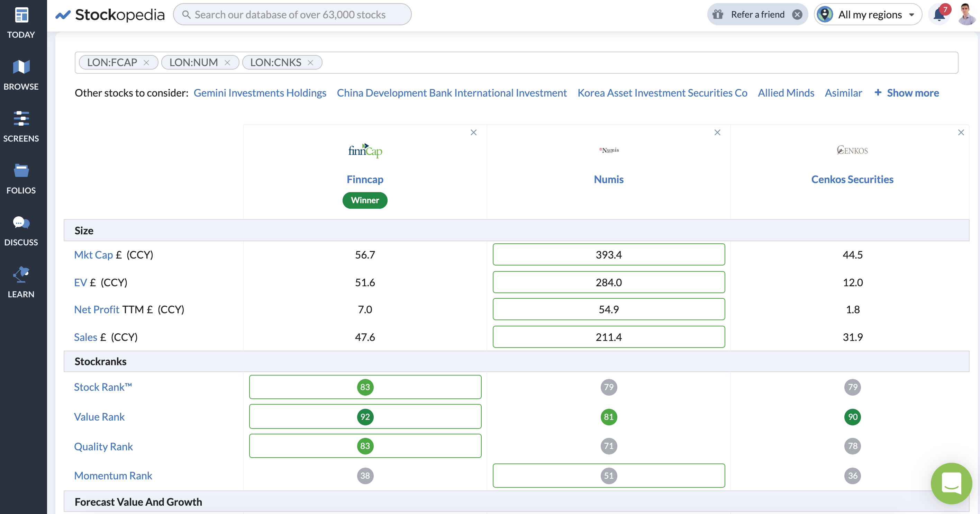This screenshot has height=514, width=980.
Task: Open the Numis company name link
Action: [x=609, y=179]
